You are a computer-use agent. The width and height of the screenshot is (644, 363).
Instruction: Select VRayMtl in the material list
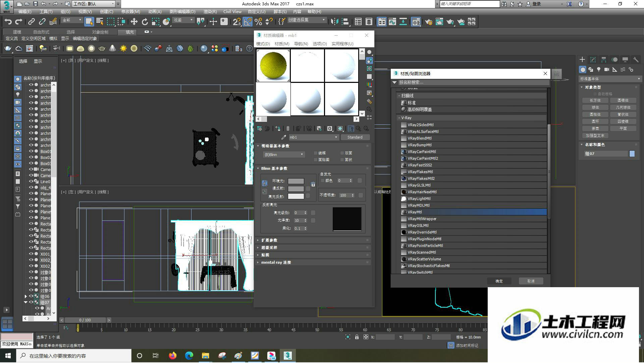(x=474, y=212)
